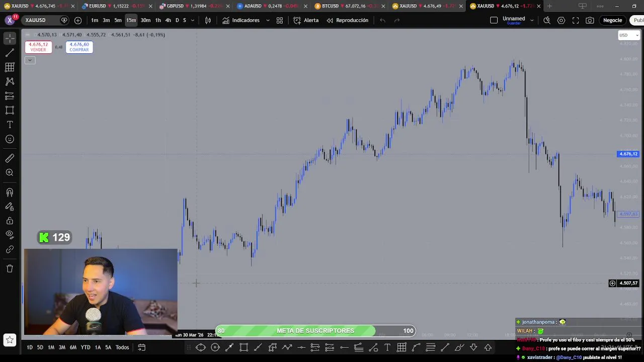644x362 pixels.
Task: Redo chart action
Action: pos(396,20)
